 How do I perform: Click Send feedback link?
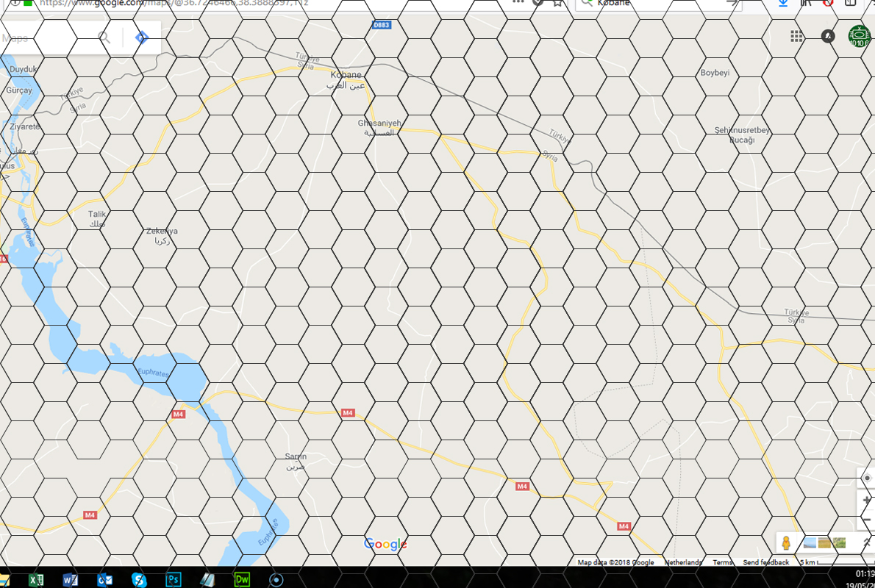tap(765, 562)
